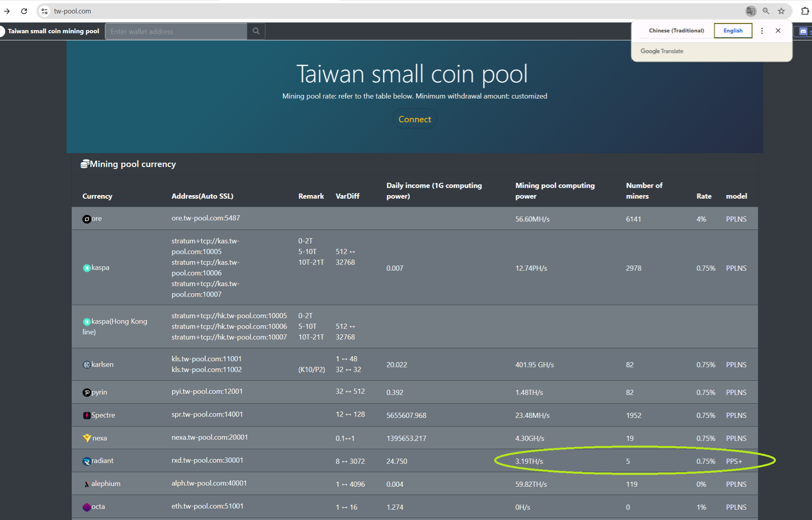
Task: Click the octa coin icon
Action: [87, 507]
